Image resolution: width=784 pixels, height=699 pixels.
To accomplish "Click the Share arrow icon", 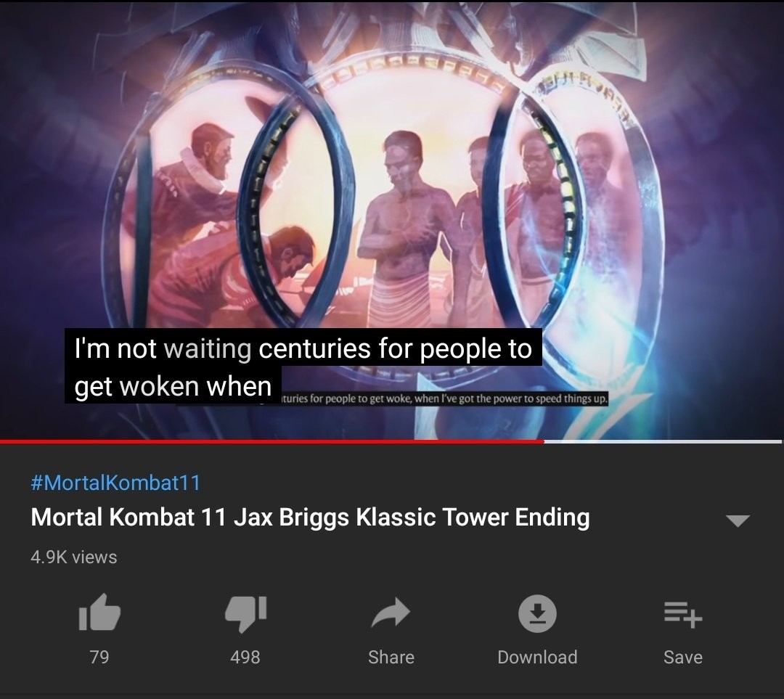I will pos(391,613).
